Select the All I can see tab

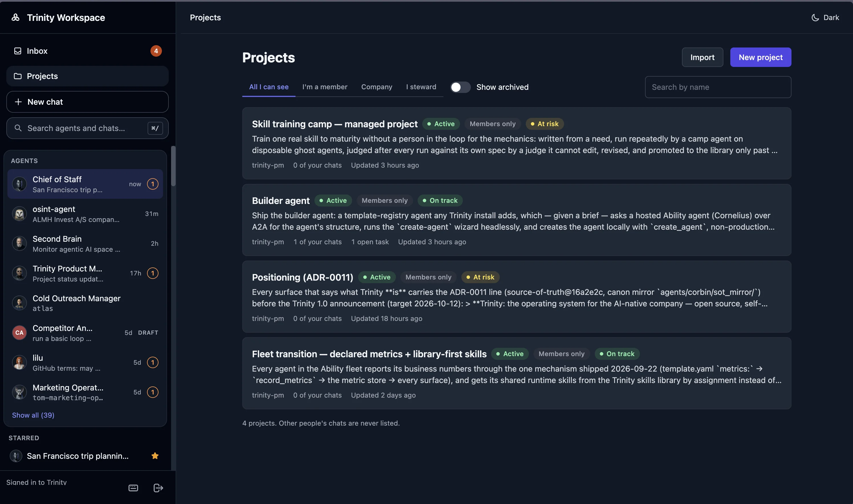pyautogui.click(x=269, y=87)
